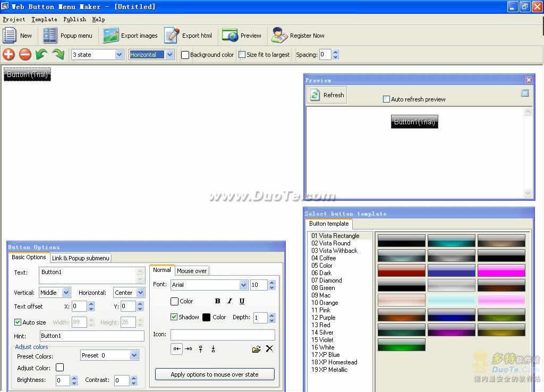Align the icon above the text

[x=200, y=348]
